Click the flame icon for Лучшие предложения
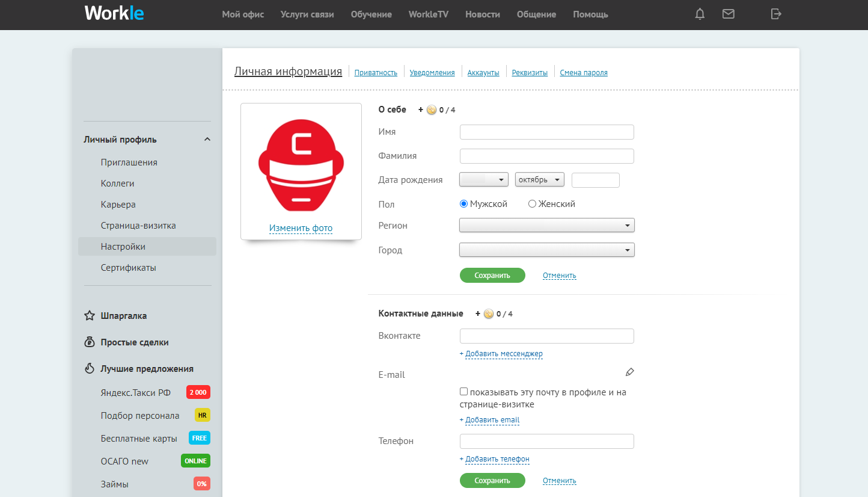The image size is (868, 497). click(90, 369)
